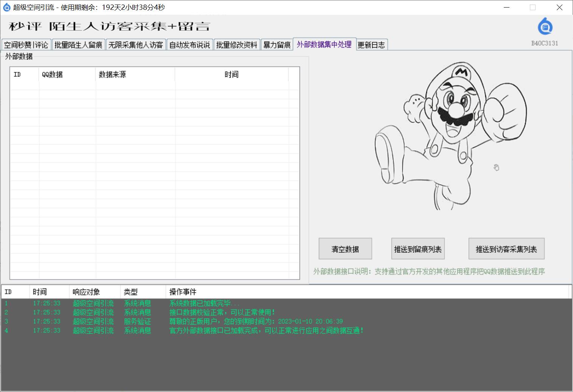Click the 响应对象 column header in the log
The image size is (573, 392).
pos(86,292)
